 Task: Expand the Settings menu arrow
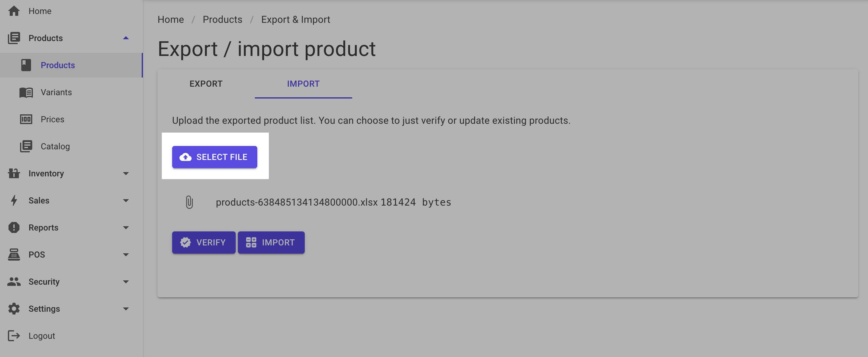(x=126, y=309)
